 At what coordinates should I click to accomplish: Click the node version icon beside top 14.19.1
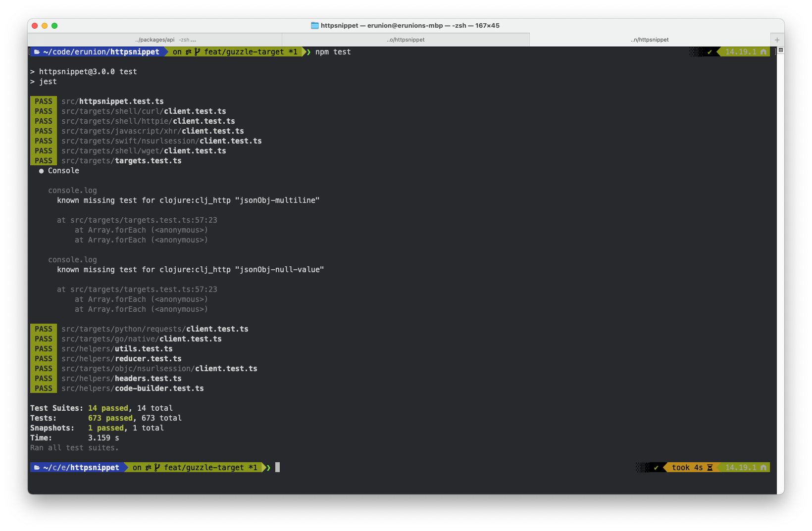pyautogui.click(x=763, y=52)
